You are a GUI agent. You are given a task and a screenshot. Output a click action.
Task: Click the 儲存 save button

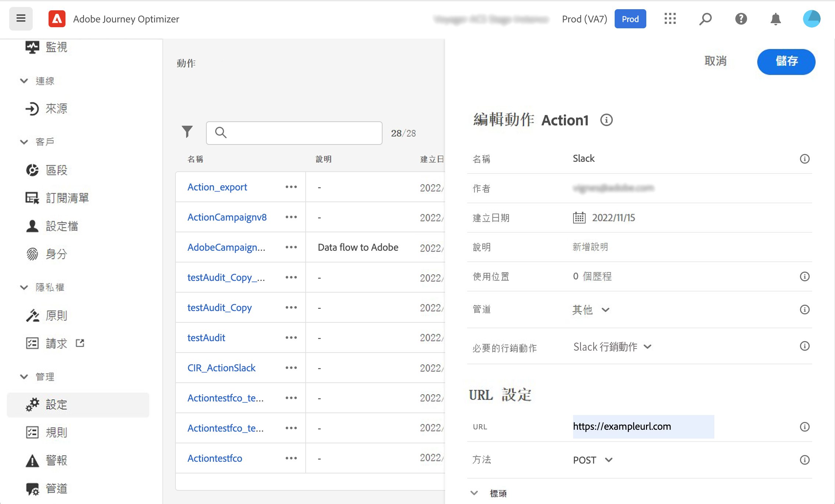786,61
